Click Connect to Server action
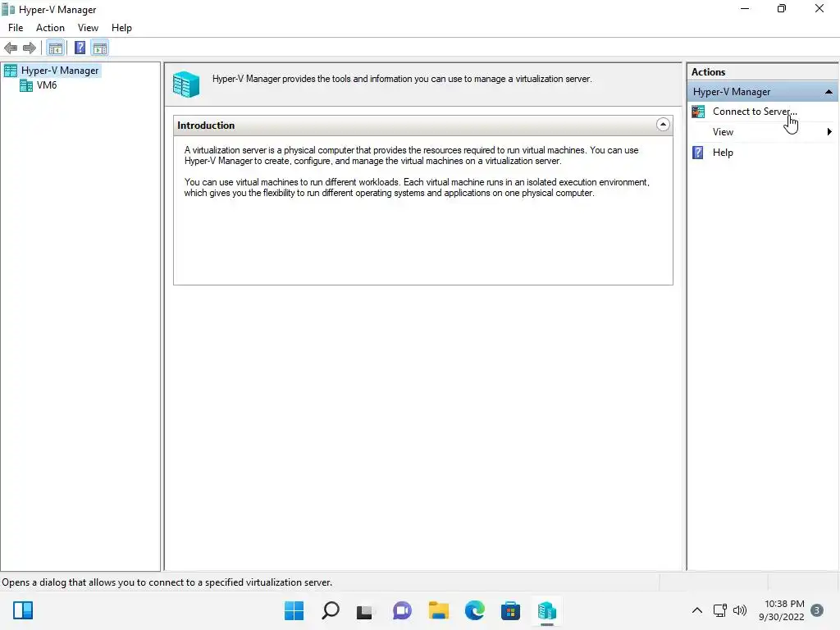840x630 pixels. (x=755, y=112)
